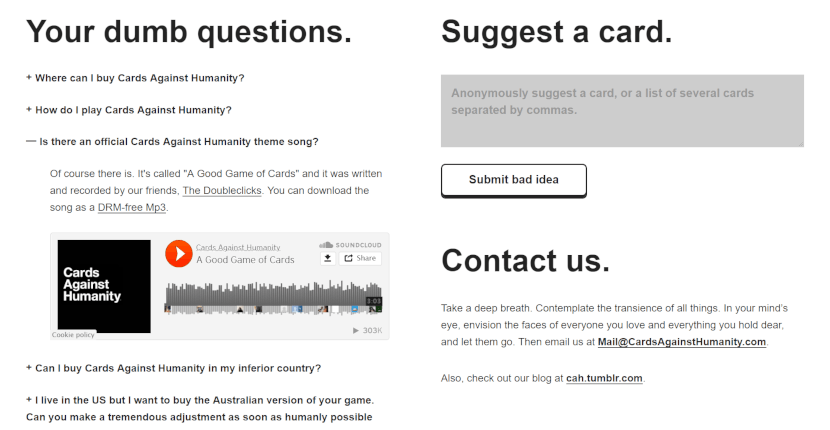The image size is (830, 430).
Task: Expand the inferior country question
Action: tap(173, 369)
